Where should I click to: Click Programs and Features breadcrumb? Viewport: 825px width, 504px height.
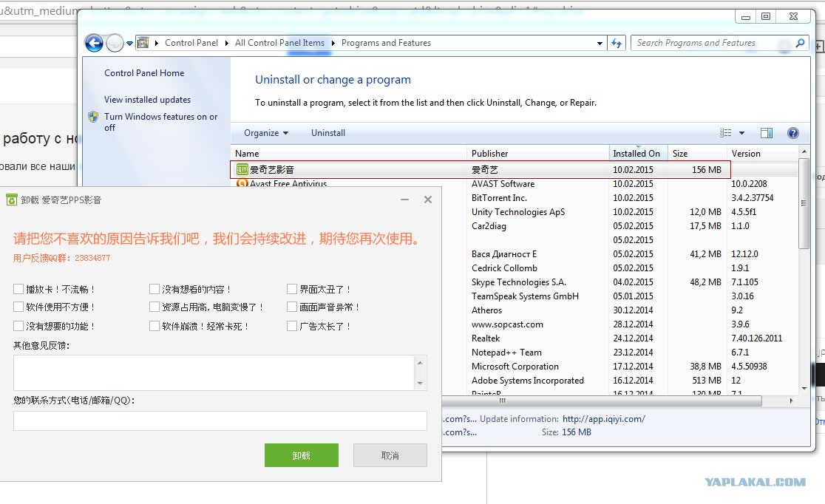pos(386,43)
